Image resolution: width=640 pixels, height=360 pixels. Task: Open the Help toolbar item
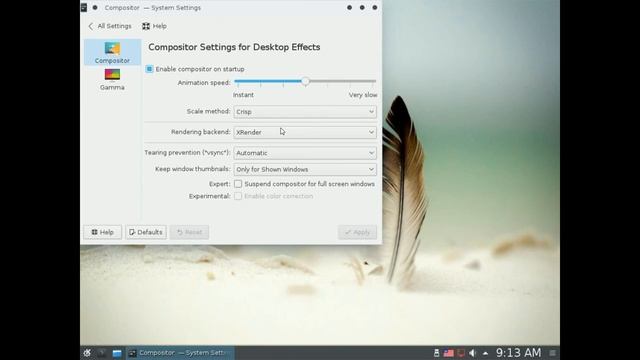pos(154,26)
